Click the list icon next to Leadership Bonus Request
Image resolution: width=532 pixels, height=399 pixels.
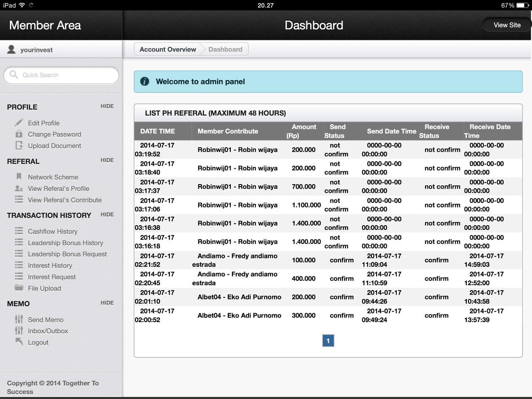(19, 254)
